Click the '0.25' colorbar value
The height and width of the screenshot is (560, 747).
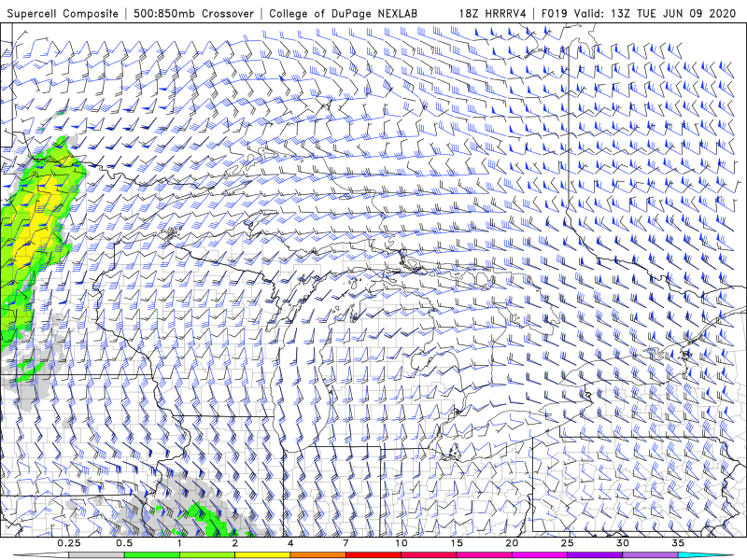tap(68, 543)
